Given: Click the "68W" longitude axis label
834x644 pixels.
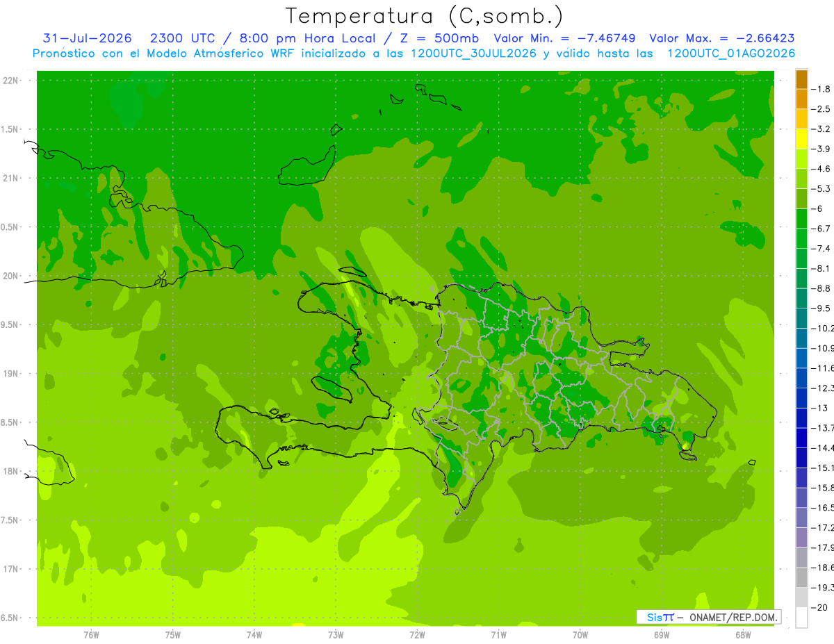Looking at the screenshot, I should click(x=743, y=635).
